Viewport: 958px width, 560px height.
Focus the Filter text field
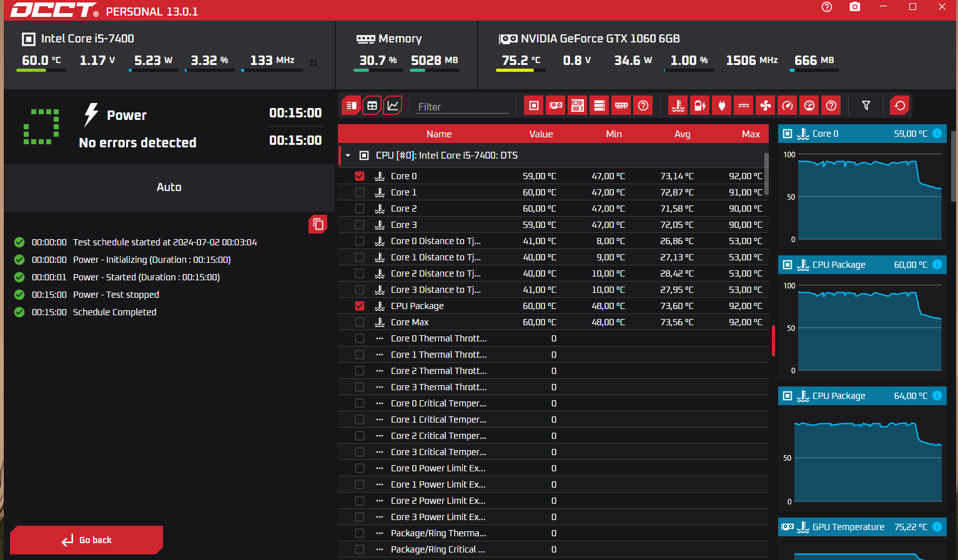[x=463, y=107]
